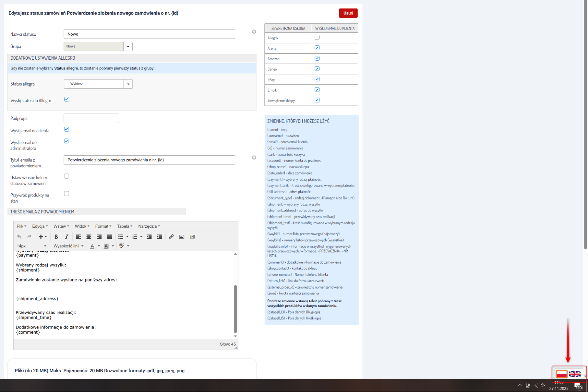Click the text color A swatch
Viewport: 588px width, 392px height.
[x=92, y=246]
